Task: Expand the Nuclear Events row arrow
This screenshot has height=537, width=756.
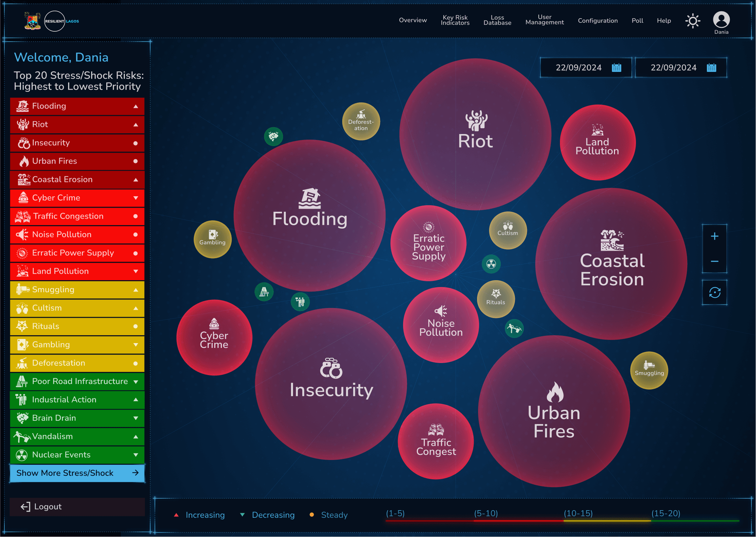Action: point(136,455)
